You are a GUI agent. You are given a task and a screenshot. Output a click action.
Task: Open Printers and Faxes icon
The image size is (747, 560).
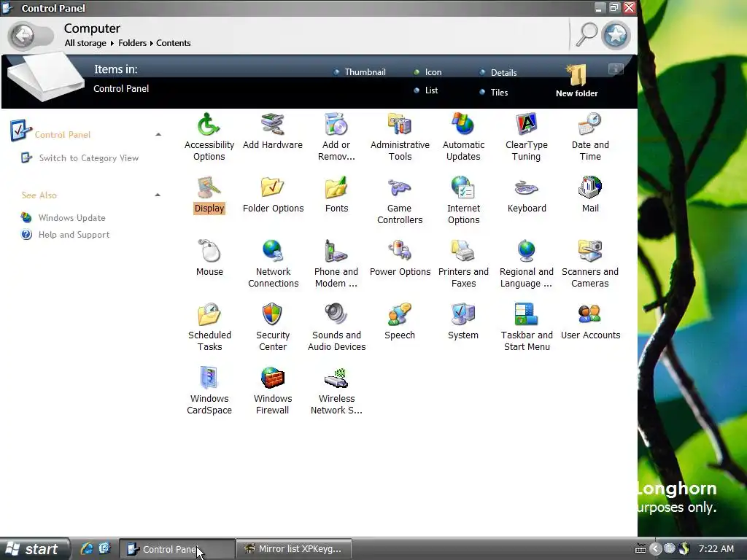[x=463, y=252]
